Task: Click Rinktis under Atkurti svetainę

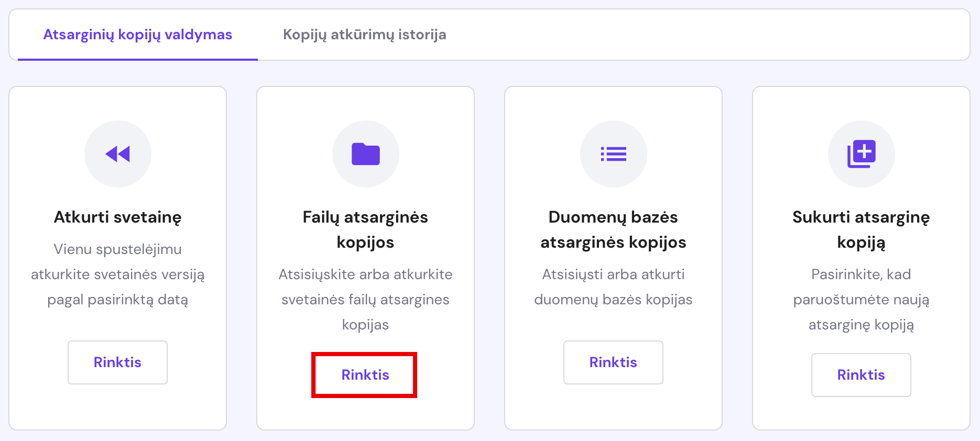Action: pyautogui.click(x=117, y=362)
